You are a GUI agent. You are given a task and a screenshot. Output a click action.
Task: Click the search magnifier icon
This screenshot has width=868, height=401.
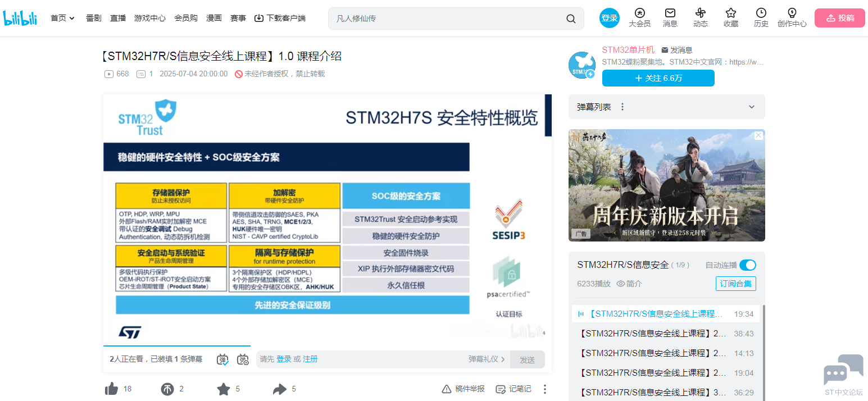[x=571, y=19]
